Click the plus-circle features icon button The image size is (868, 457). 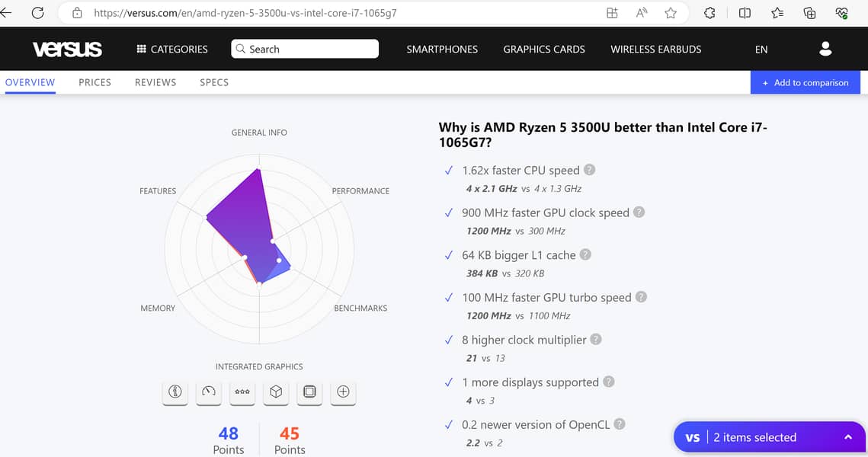[x=343, y=391]
